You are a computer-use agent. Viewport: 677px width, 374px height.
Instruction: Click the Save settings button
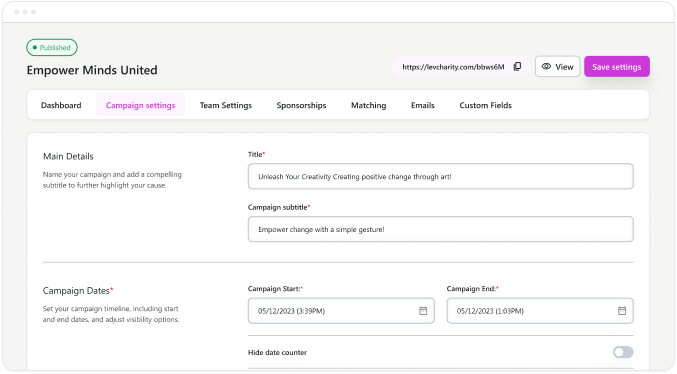617,67
